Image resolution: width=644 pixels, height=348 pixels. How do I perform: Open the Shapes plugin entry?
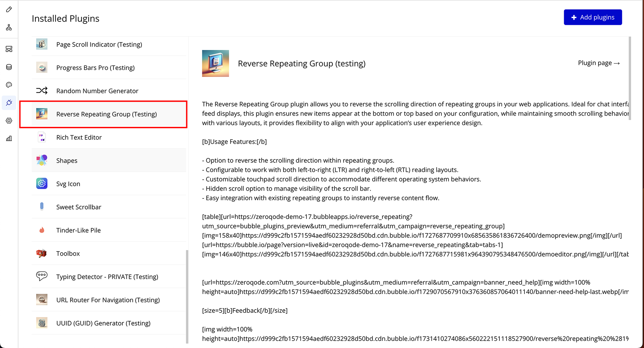click(x=67, y=161)
